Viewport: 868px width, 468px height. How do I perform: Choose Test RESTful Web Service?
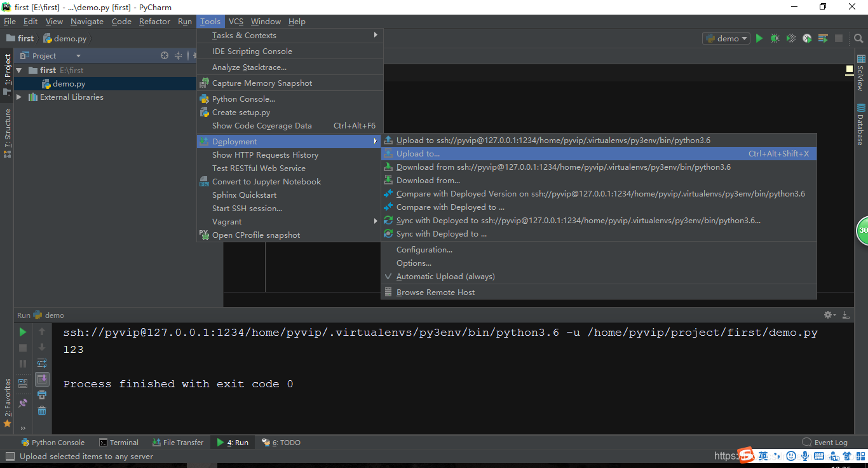[x=289, y=169]
